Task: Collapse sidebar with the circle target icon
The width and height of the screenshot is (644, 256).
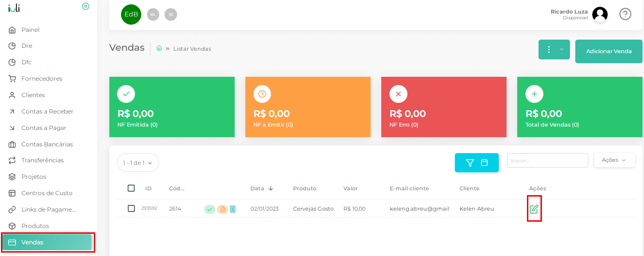Action: (x=86, y=6)
